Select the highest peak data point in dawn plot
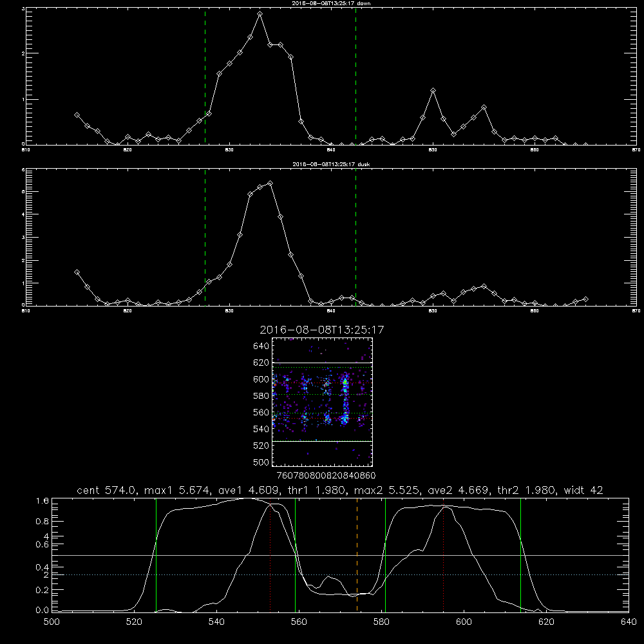Viewport: 644px width, 644px height. [260, 14]
